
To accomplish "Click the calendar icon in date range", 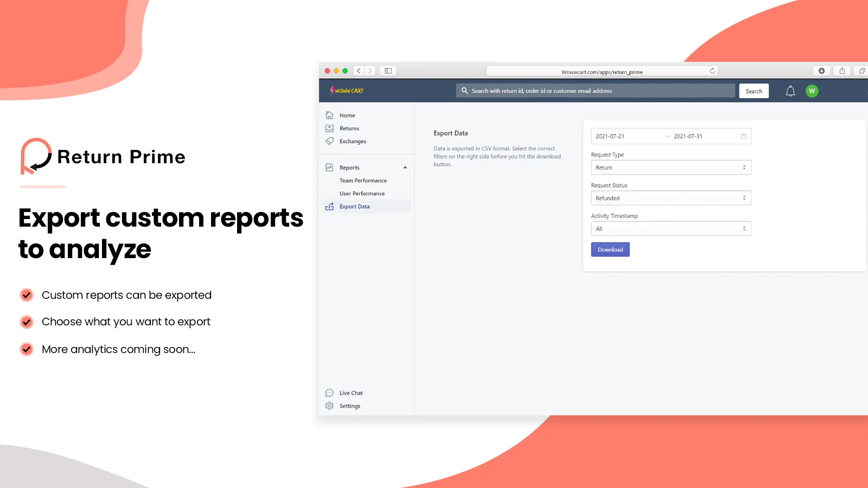I will [743, 136].
